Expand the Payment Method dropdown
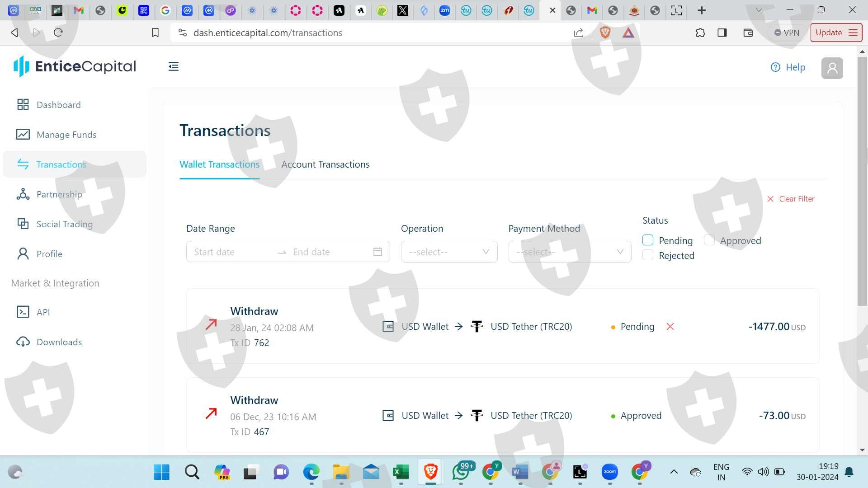This screenshot has height=488, width=868. click(570, 252)
